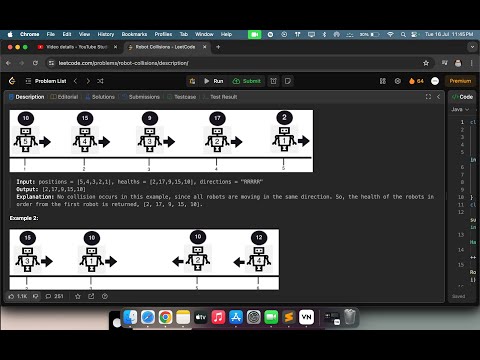Screen dimensions: 480x360
Task: Pick a random problem with shuffle icon
Action: (100, 81)
